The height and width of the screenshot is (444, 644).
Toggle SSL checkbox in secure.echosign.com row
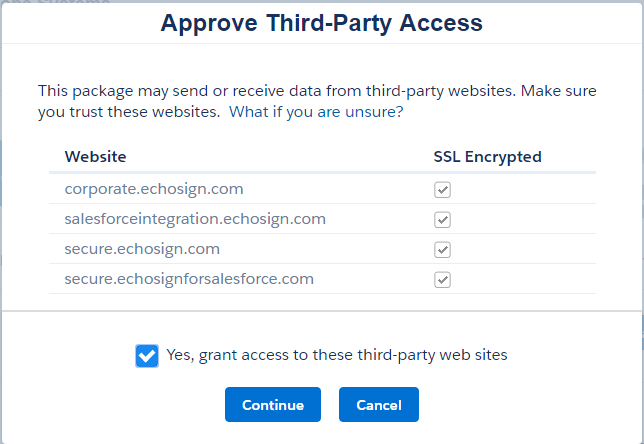pyautogui.click(x=442, y=250)
